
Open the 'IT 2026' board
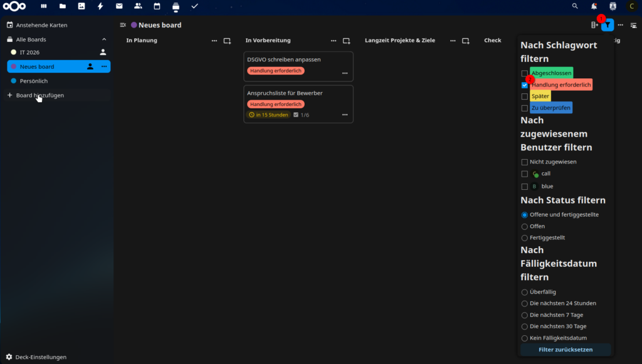29,52
